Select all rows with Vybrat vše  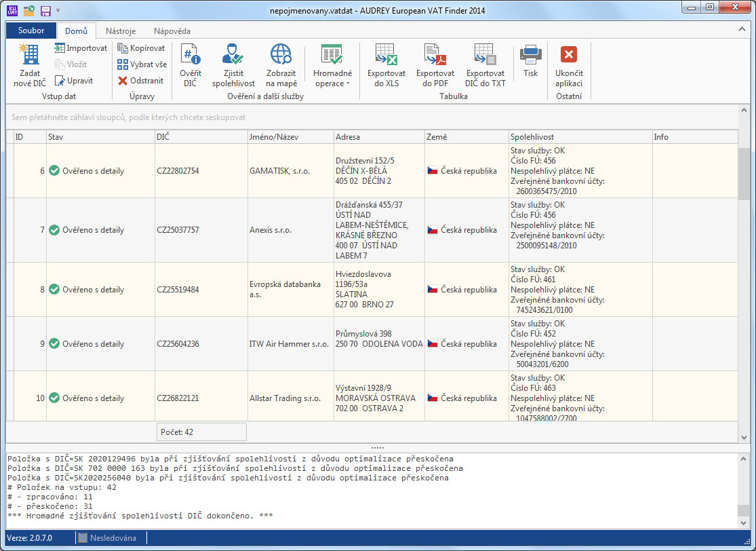point(142,64)
